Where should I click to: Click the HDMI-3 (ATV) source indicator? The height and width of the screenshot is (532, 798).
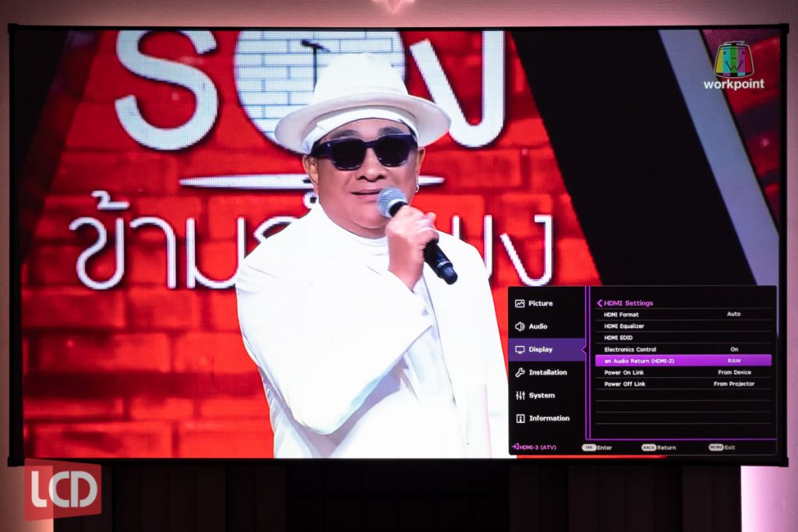pos(534,448)
